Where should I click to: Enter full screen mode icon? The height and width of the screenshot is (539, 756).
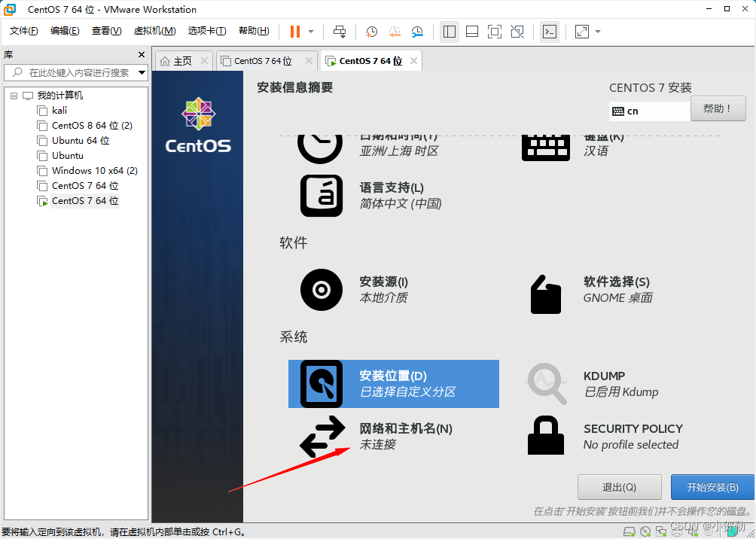pos(495,32)
